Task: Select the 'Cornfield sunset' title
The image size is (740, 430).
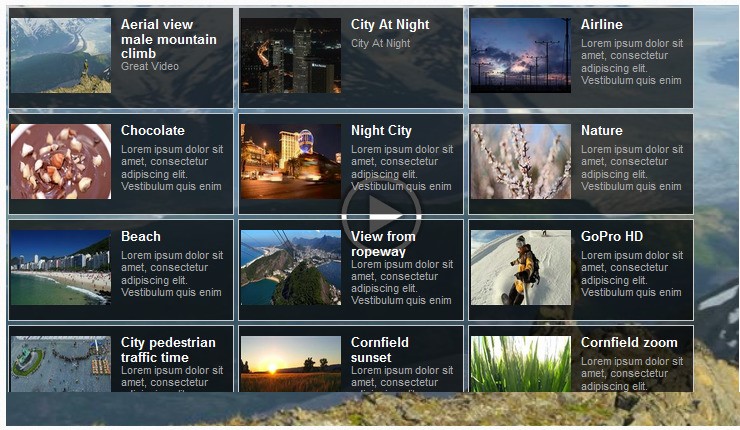Action: pos(379,350)
